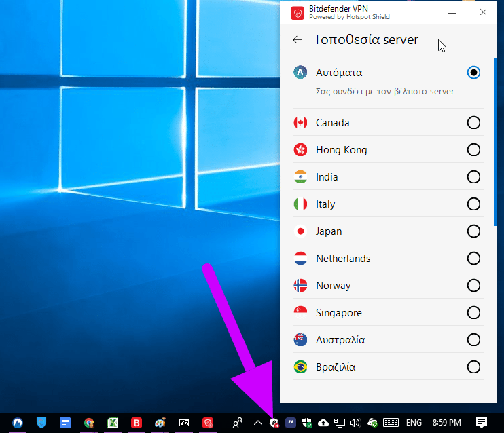This screenshot has height=433, width=504.
Task: Click the 'Singapore' label
Action: [x=339, y=313]
